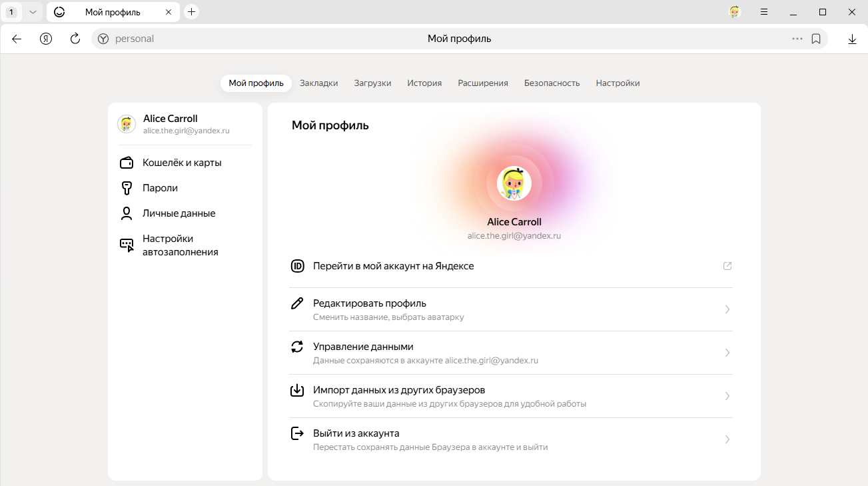Maximize the browser window
This screenshot has height=486, width=868.
coord(823,12)
